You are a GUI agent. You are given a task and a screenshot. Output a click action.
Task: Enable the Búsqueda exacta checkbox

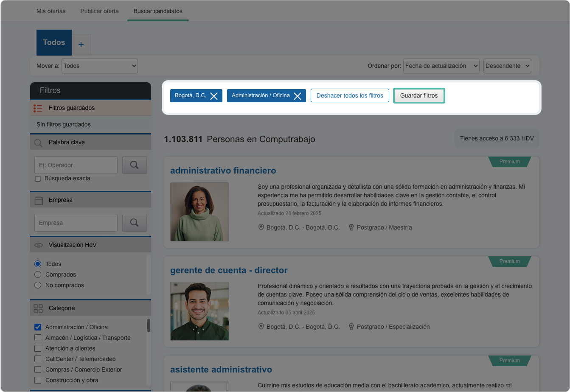coord(38,179)
